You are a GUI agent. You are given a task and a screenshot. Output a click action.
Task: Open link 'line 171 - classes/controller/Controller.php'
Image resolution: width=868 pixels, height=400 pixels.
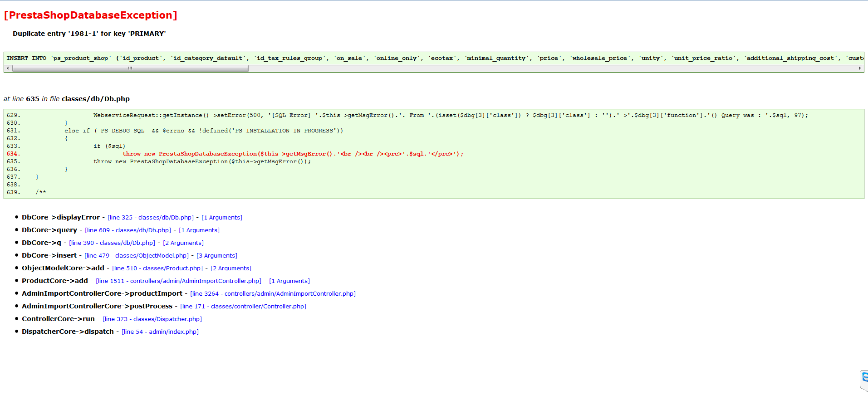pyautogui.click(x=243, y=307)
